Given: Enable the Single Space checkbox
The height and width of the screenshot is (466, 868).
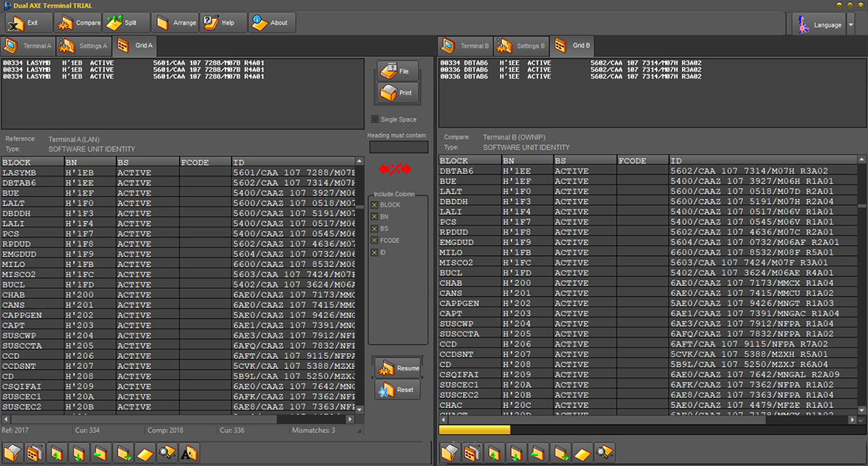Looking at the screenshot, I should tap(375, 119).
